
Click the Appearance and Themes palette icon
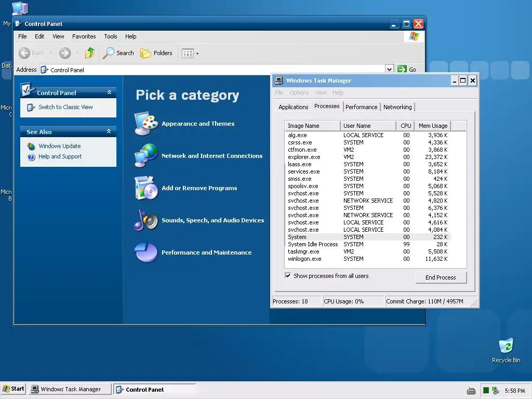pos(146,123)
